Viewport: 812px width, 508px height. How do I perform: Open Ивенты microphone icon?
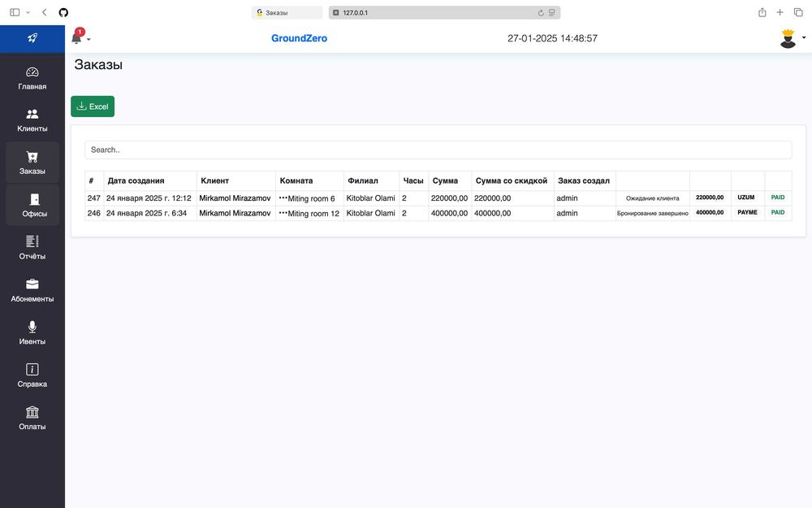pyautogui.click(x=32, y=327)
